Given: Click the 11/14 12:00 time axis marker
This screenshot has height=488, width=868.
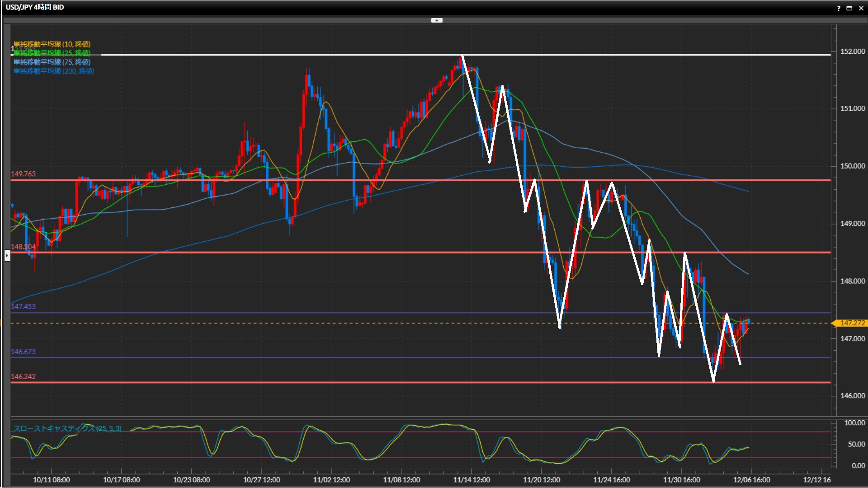Looking at the screenshot, I should point(472,480).
